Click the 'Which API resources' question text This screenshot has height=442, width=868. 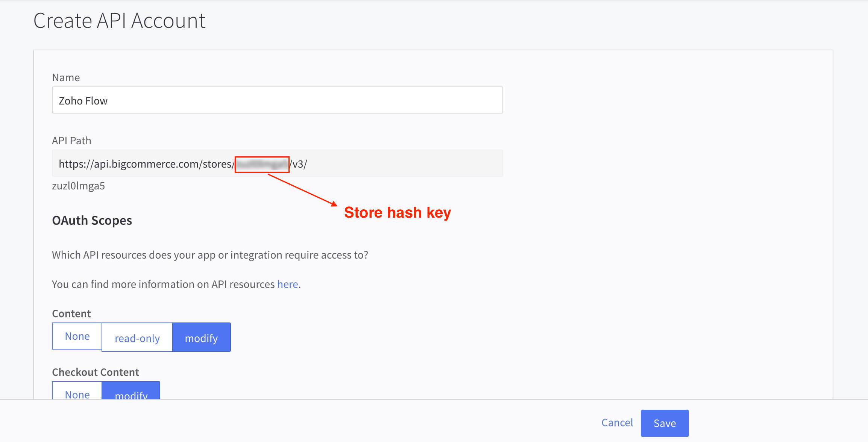pos(210,255)
